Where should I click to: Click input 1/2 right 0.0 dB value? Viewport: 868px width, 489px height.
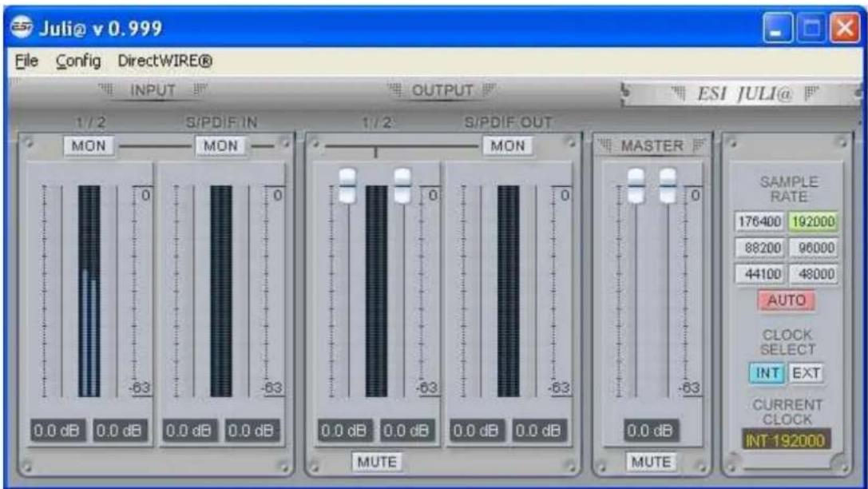click(120, 431)
